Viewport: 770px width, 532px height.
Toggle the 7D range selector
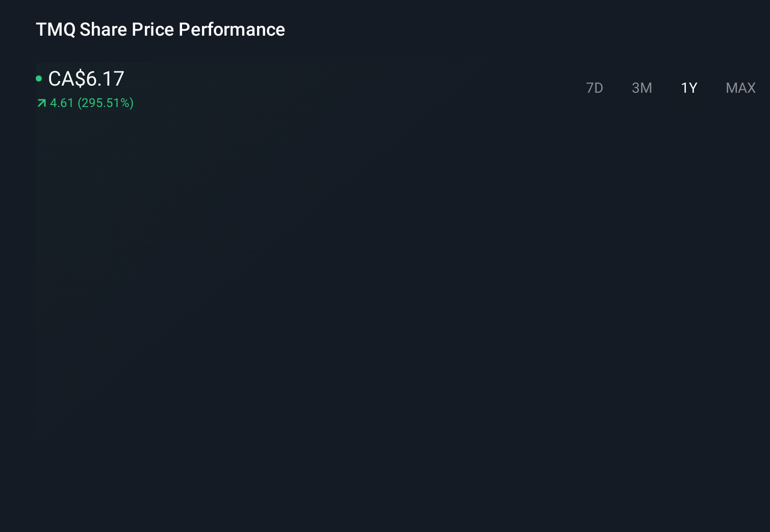tap(595, 88)
